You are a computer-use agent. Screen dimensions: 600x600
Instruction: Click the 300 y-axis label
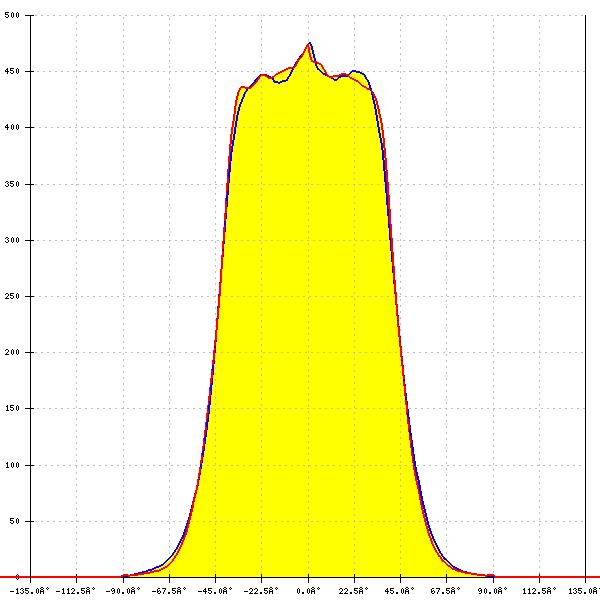click(11, 240)
